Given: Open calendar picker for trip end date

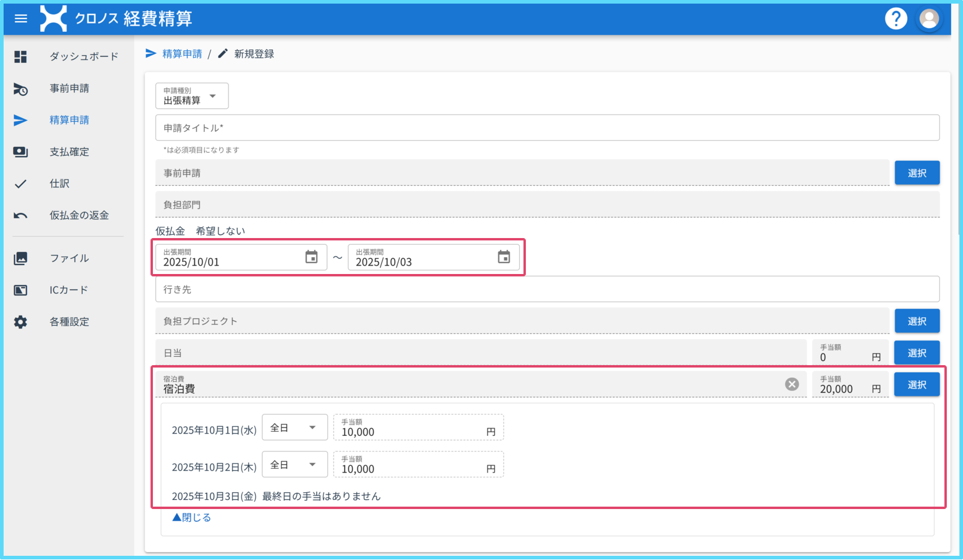Looking at the screenshot, I should [x=504, y=257].
